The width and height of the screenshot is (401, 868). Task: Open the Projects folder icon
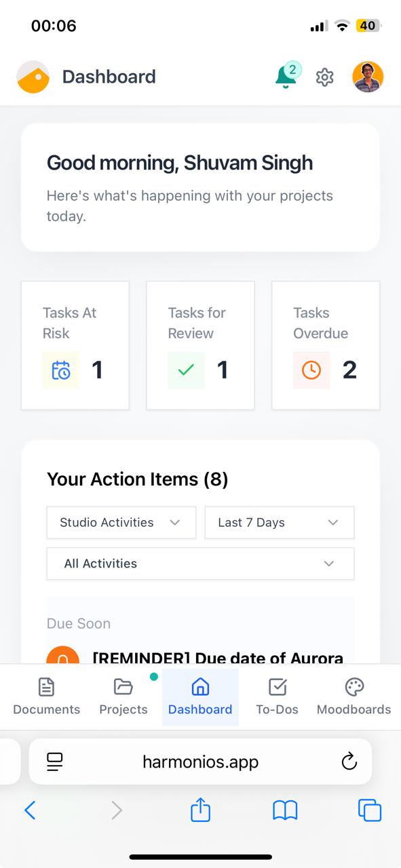[123, 687]
